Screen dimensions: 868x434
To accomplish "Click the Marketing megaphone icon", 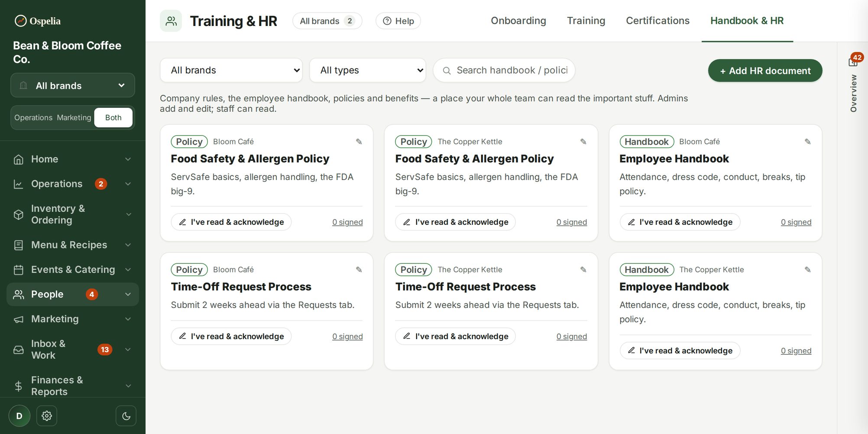I will coord(19,319).
